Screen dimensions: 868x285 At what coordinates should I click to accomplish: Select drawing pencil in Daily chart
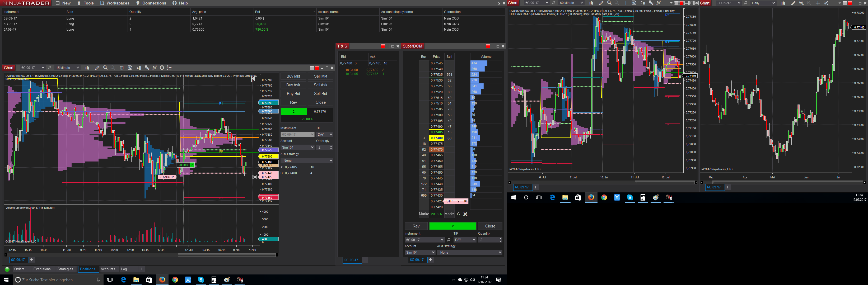(793, 3)
